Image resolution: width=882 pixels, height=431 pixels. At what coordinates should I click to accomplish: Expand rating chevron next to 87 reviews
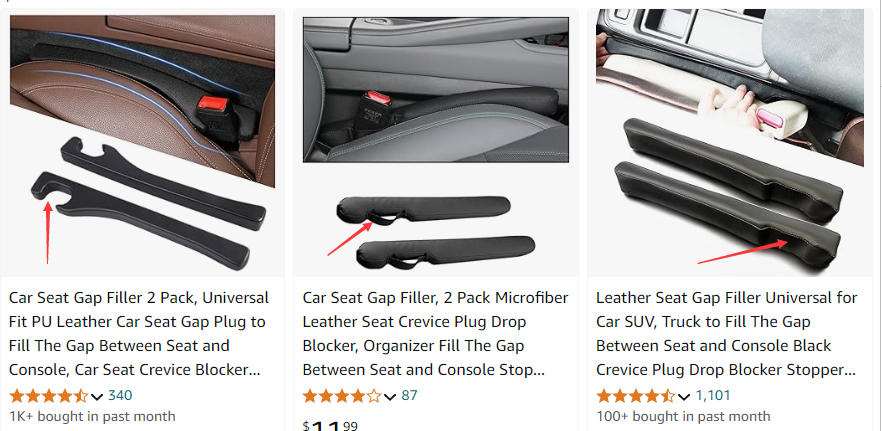pos(390,397)
